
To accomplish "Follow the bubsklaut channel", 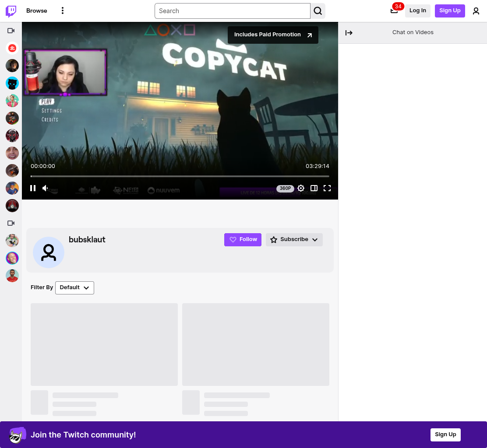I will [243, 239].
